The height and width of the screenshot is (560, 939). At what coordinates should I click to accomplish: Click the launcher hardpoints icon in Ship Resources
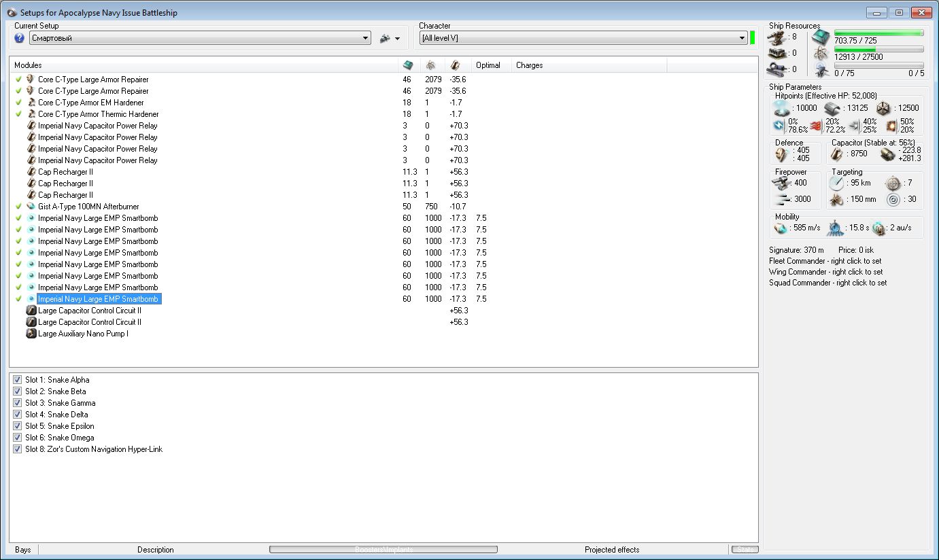[778, 53]
